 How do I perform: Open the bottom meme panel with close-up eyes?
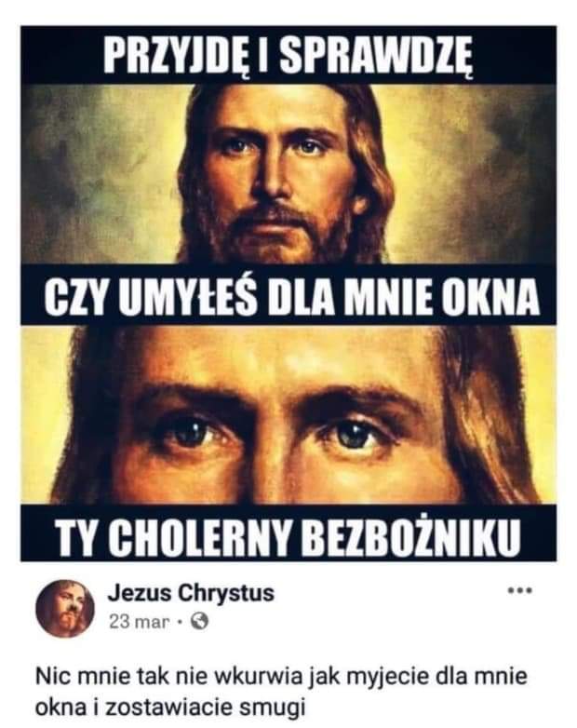[288, 415]
